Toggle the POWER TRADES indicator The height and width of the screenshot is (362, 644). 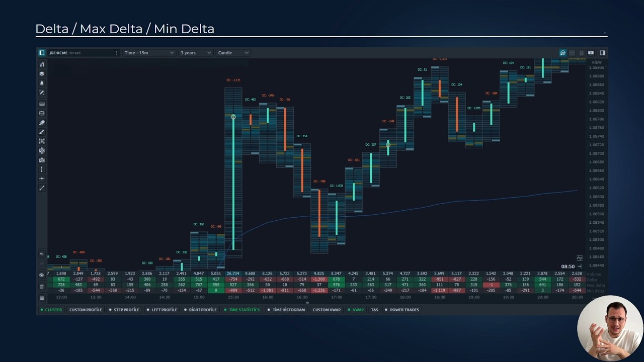[x=402, y=310]
